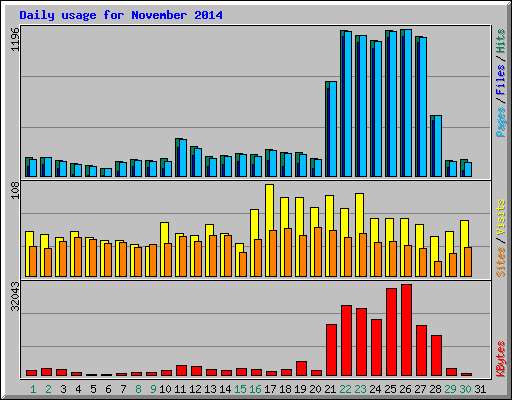The height and width of the screenshot is (400, 512).
Task: Click the 'Pages' legend label
Action: [x=501, y=122]
